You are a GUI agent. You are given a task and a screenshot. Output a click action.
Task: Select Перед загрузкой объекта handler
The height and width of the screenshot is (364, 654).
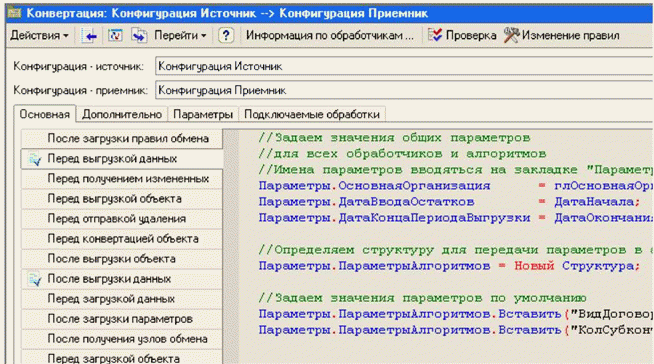[122, 358]
